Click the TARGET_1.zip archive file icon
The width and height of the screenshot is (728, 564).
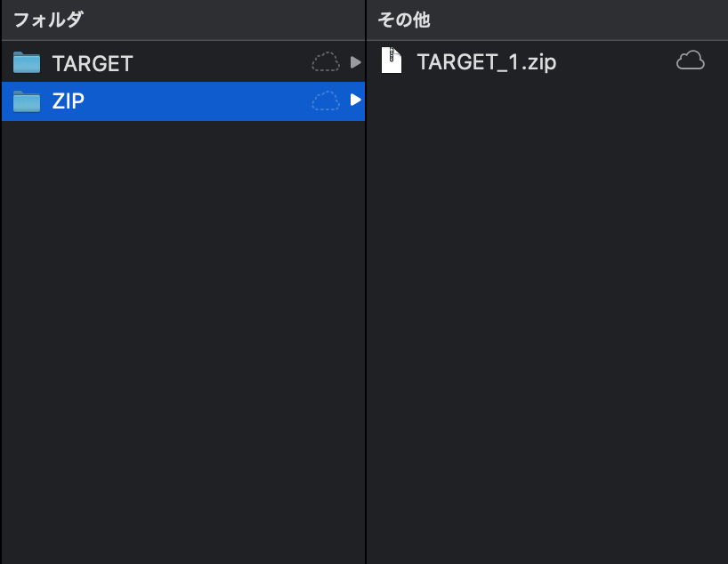[392, 60]
